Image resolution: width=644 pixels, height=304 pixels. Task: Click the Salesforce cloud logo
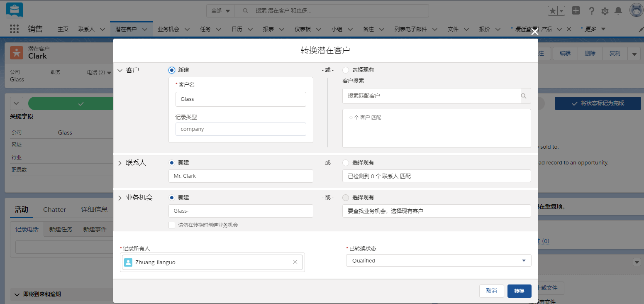point(14,9)
